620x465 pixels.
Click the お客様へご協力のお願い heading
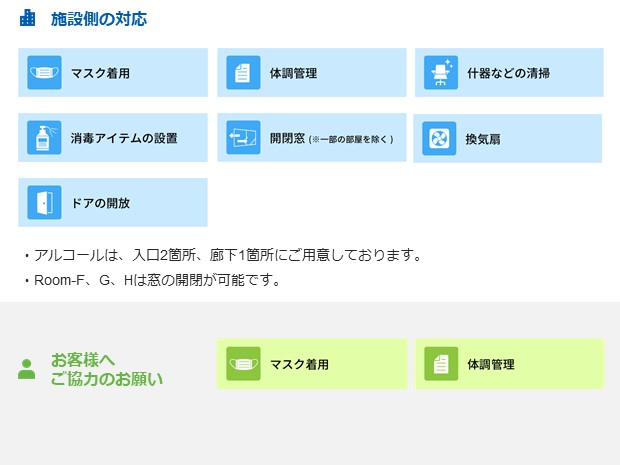tap(106, 369)
